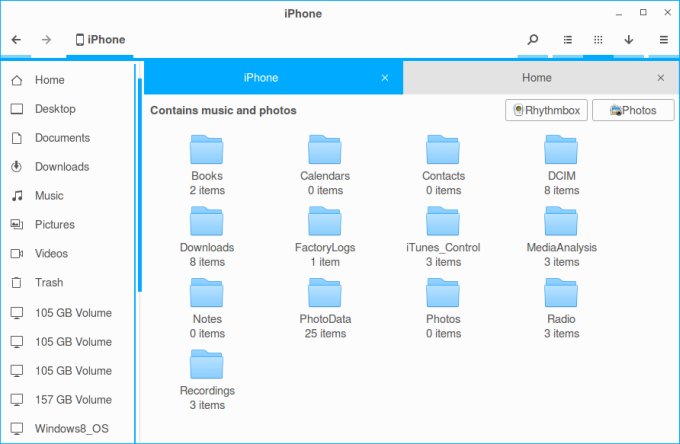Image resolution: width=680 pixels, height=444 pixels.
Task: Click the sidebar vertical scrollbar
Action: tap(139, 180)
